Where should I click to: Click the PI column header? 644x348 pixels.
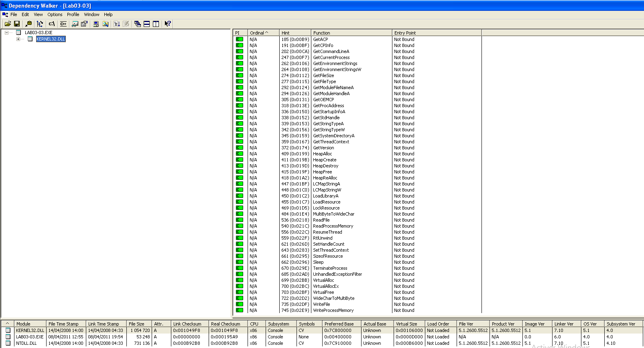point(240,33)
